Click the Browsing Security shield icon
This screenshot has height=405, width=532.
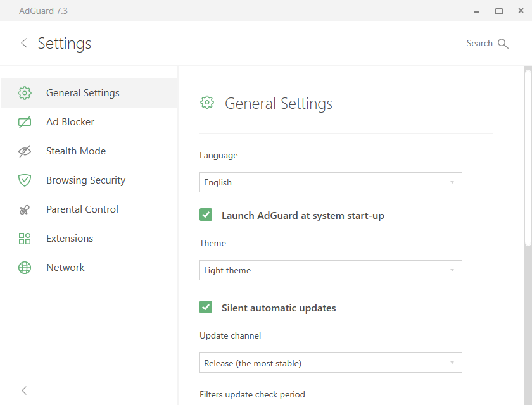25,180
